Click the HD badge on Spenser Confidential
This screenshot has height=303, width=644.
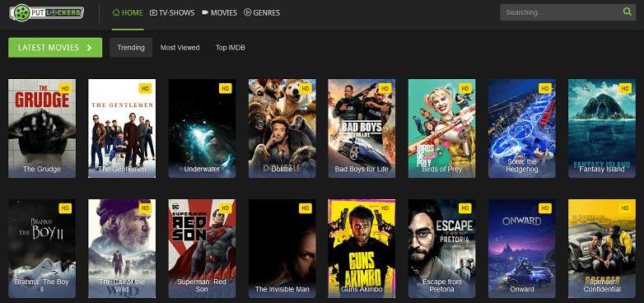(x=625, y=208)
